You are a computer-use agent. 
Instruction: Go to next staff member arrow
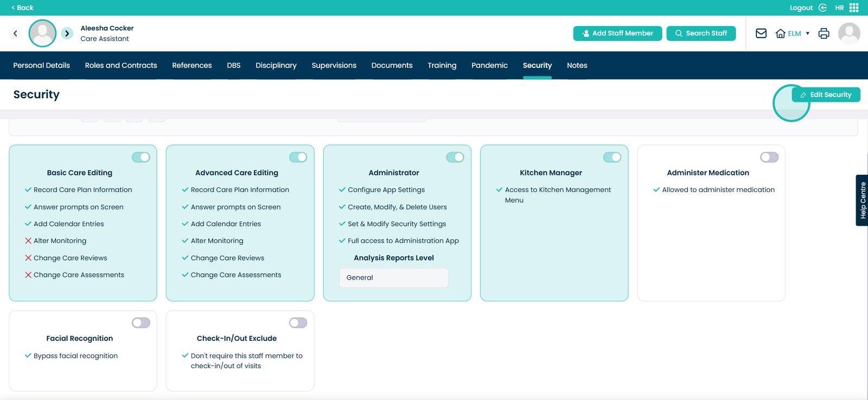67,33
